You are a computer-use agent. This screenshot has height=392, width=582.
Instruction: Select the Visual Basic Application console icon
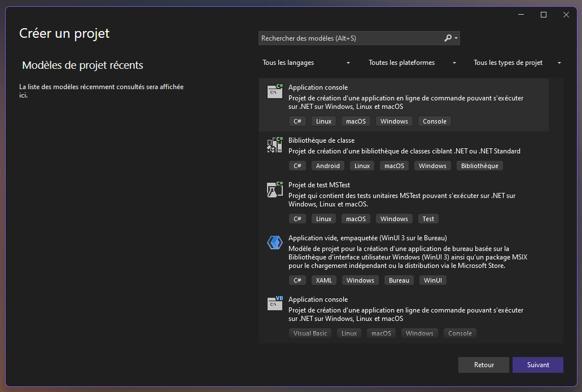[x=274, y=303]
